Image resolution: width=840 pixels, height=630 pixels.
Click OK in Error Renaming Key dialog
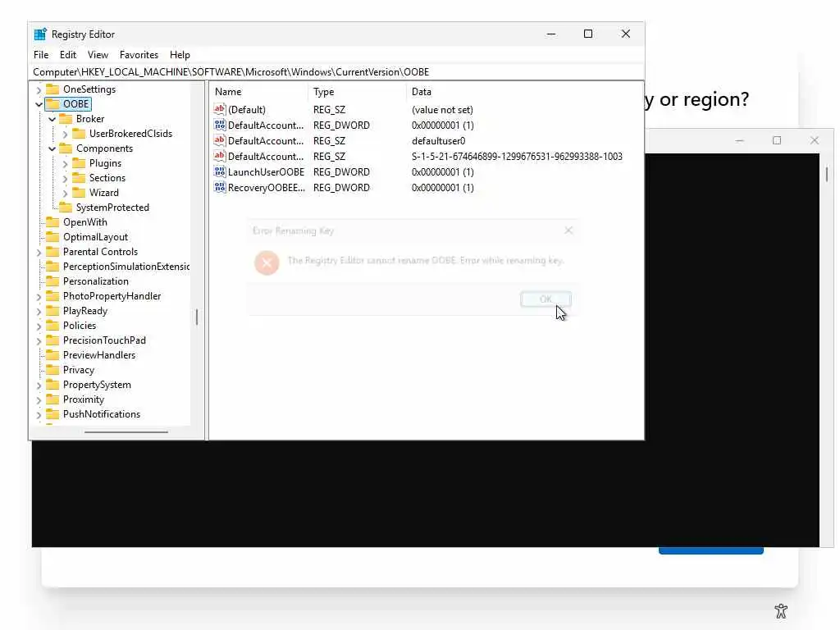(546, 299)
